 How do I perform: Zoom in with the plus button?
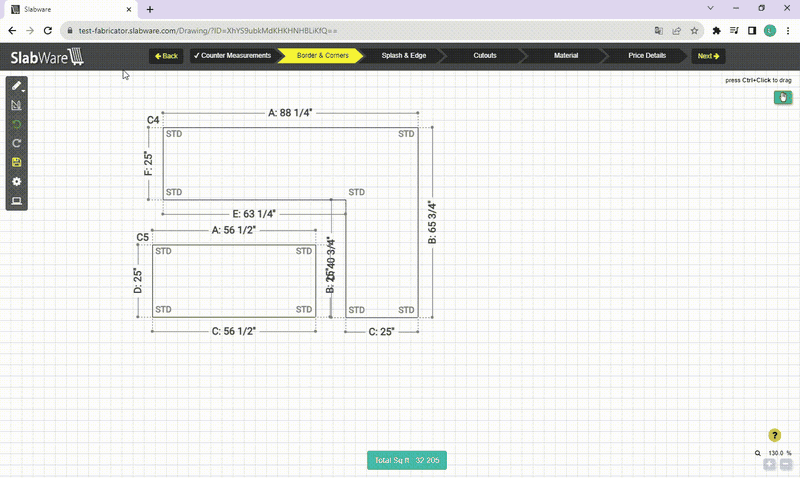click(769, 464)
